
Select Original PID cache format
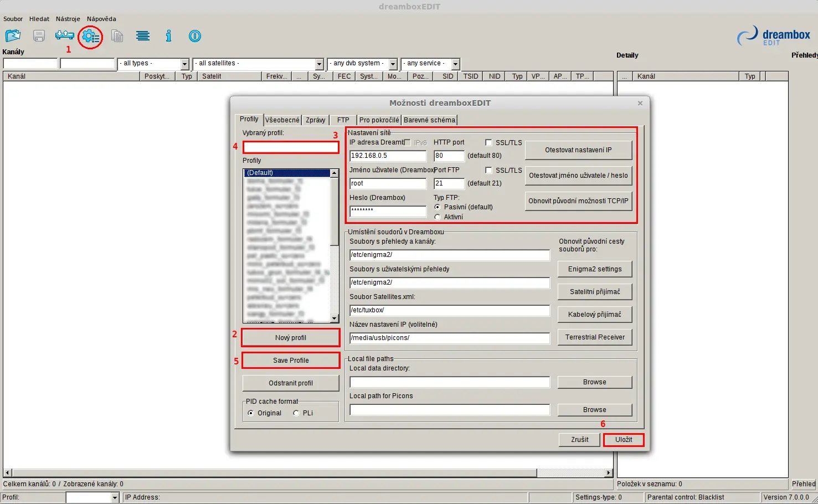tap(251, 413)
